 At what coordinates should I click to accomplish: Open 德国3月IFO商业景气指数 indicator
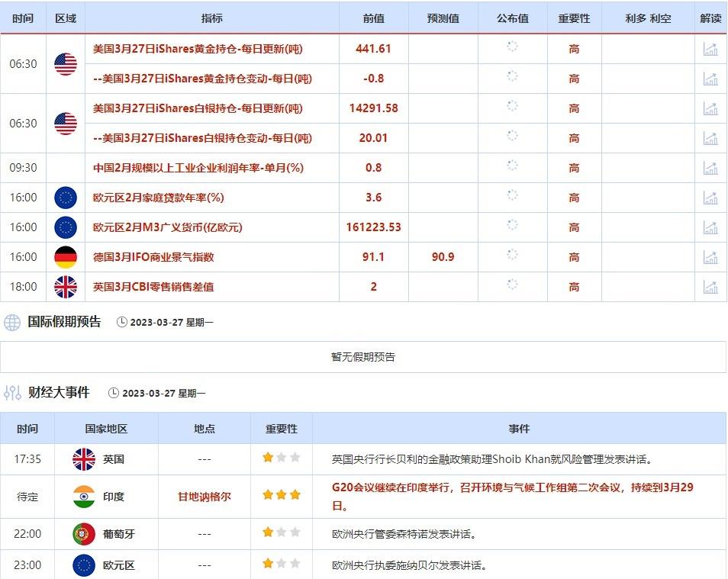tap(153, 257)
